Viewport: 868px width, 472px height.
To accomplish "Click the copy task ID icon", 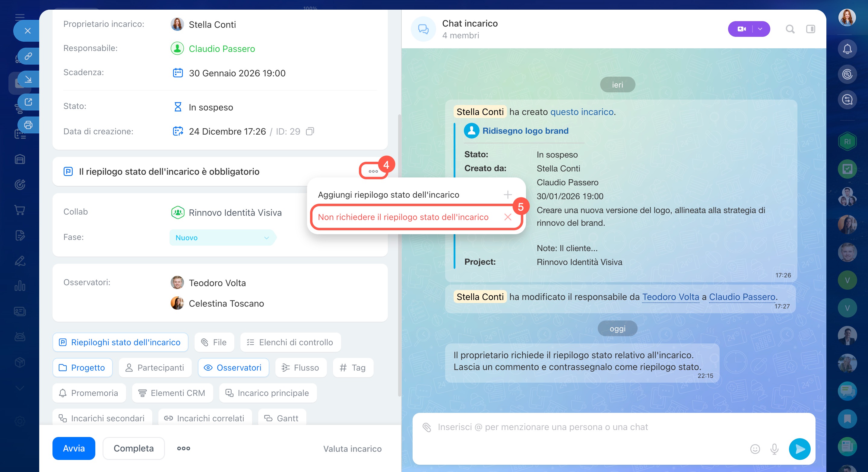I will pyautogui.click(x=310, y=131).
